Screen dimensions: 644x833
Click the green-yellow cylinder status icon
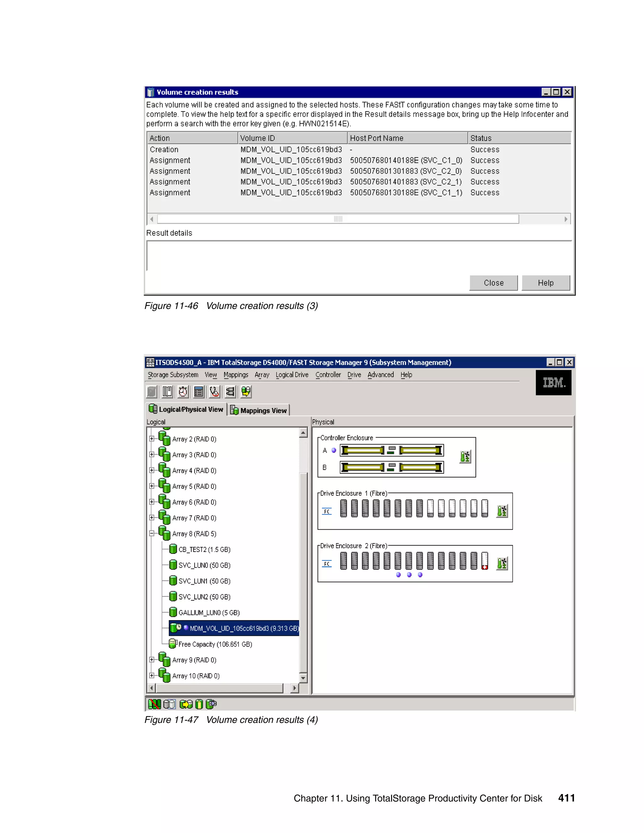(x=199, y=704)
